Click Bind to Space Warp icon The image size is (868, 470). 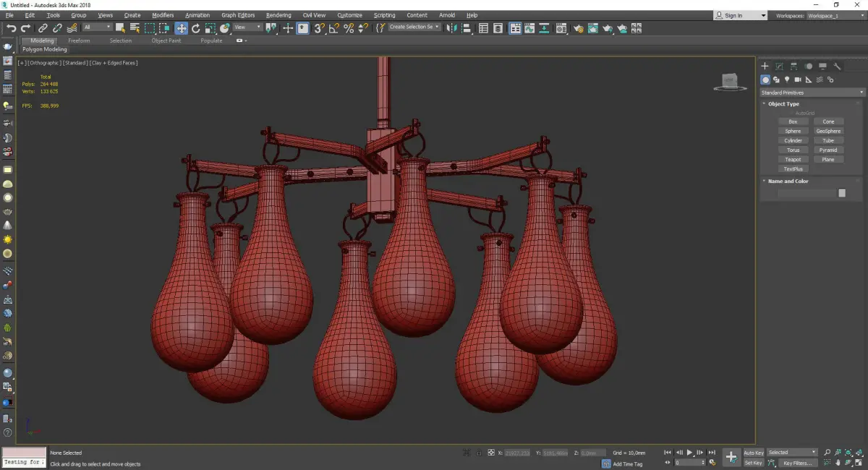pyautogui.click(x=72, y=28)
